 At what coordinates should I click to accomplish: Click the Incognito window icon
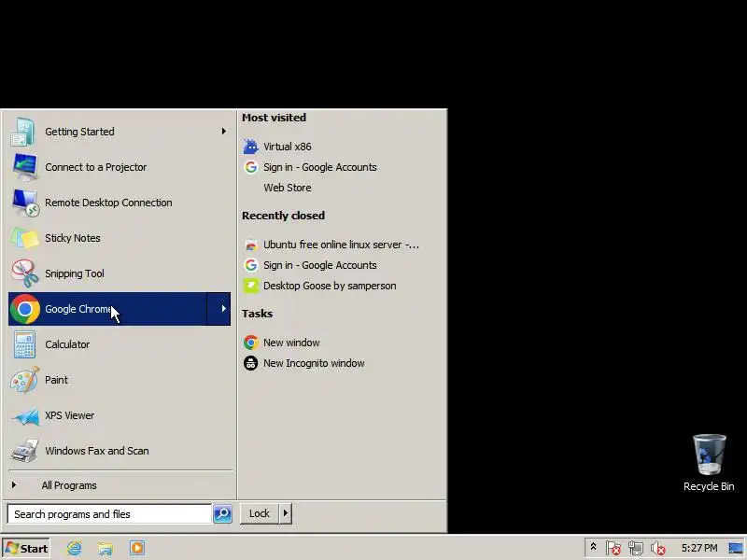coord(250,363)
